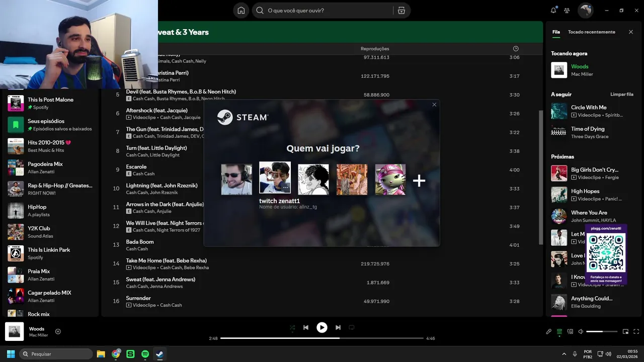Seek on the song progress bar
644x362 pixels.
pyautogui.click(x=322, y=338)
